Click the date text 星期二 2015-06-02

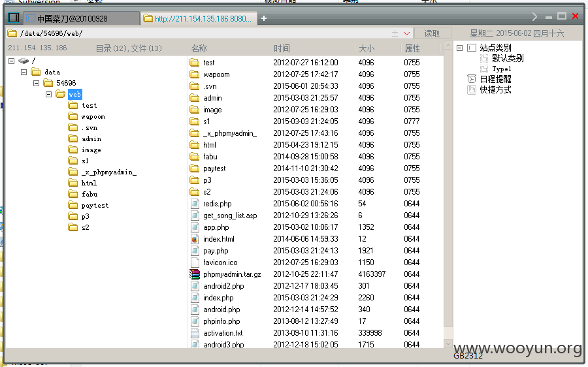click(x=500, y=33)
